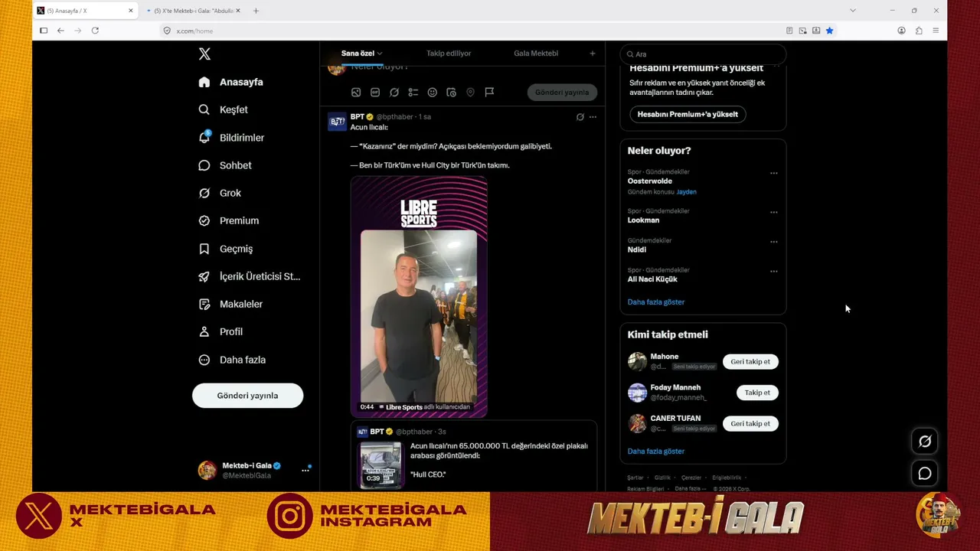Open İçerik Üreticisi studio in sidebar
Screen dimensions: 980x551
[249, 276]
